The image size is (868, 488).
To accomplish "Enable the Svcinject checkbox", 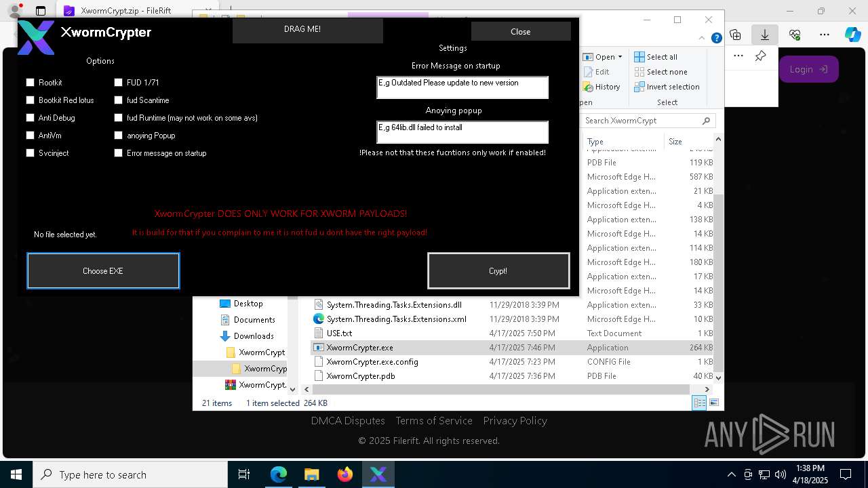I will pos(30,153).
